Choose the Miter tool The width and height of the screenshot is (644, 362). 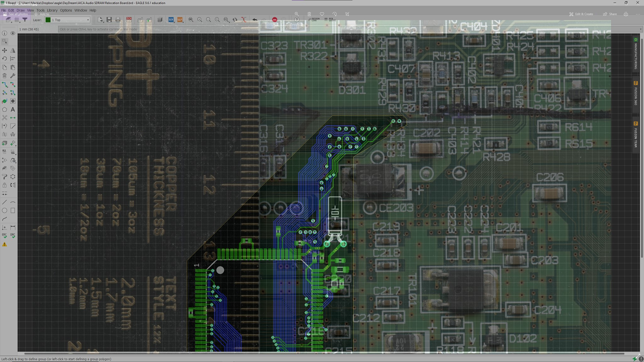tap(13, 126)
